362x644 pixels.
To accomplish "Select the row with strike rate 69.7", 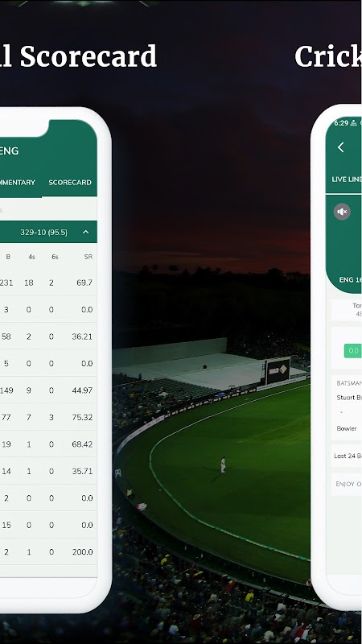I will [48, 283].
